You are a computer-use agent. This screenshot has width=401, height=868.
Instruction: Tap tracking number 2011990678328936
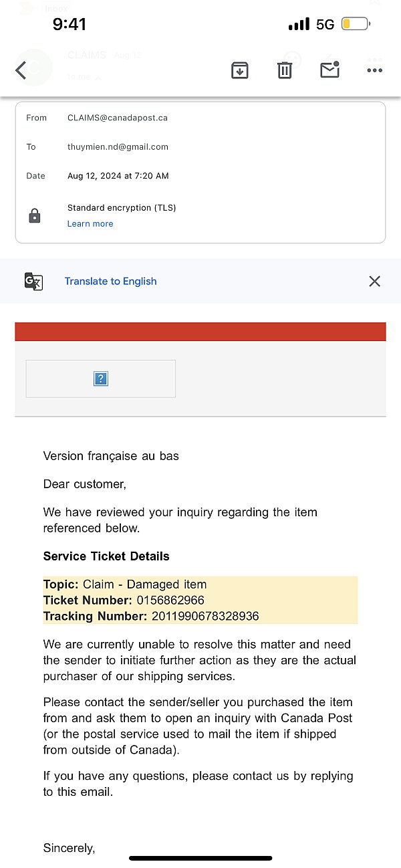205,617
